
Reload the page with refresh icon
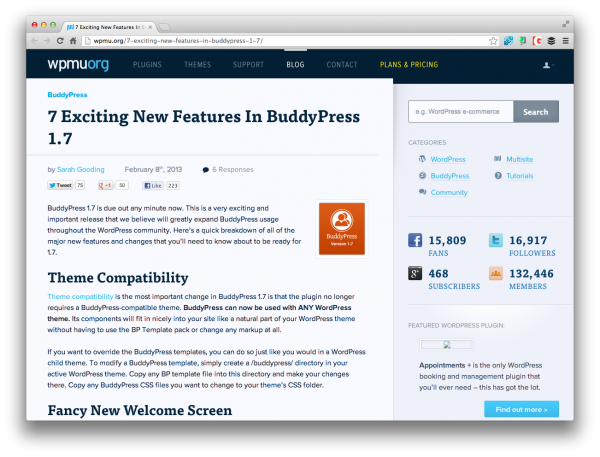point(60,41)
